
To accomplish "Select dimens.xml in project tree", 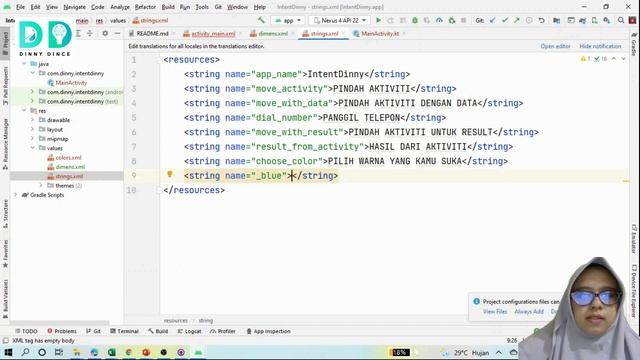I will point(66,167).
